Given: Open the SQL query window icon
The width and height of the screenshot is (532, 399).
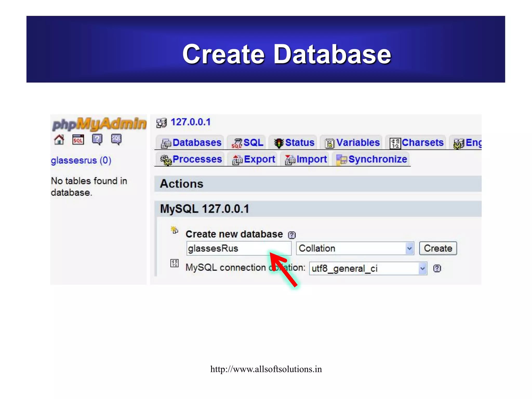Looking at the screenshot, I should 78,140.
